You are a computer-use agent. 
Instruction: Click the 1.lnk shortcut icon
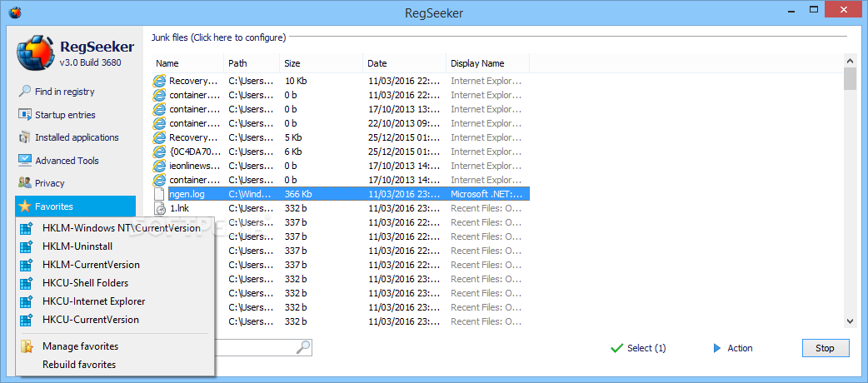[x=159, y=208]
